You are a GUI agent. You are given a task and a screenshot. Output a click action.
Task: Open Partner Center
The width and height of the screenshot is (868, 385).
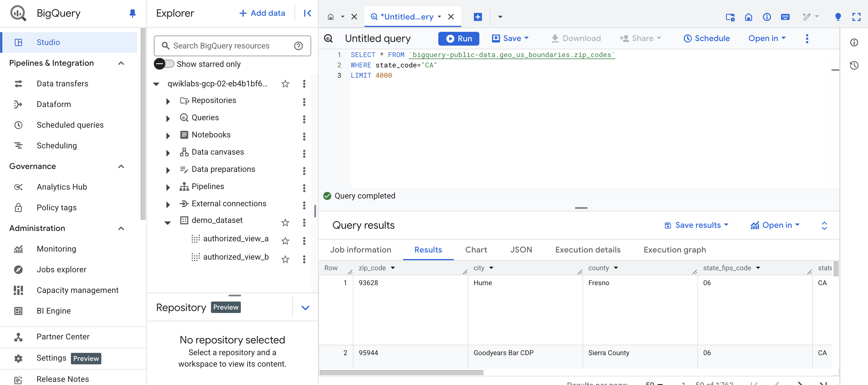point(63,337)
